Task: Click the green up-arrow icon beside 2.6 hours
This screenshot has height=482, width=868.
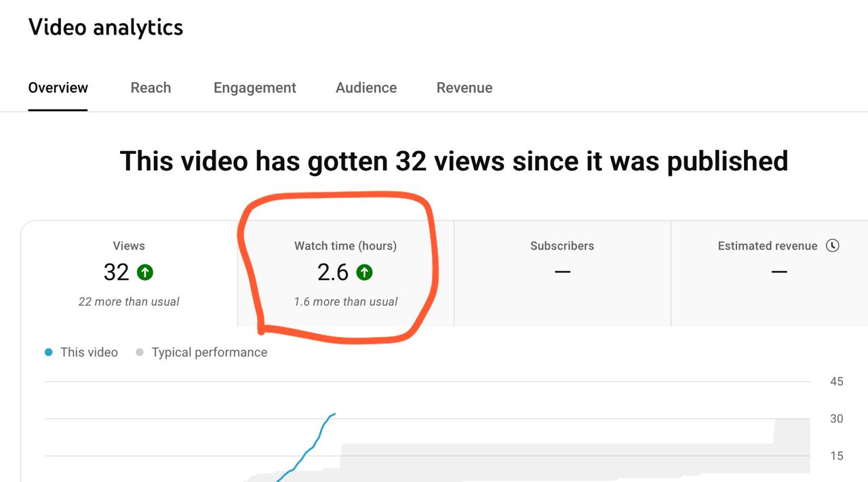Action: tap(364, 273)
